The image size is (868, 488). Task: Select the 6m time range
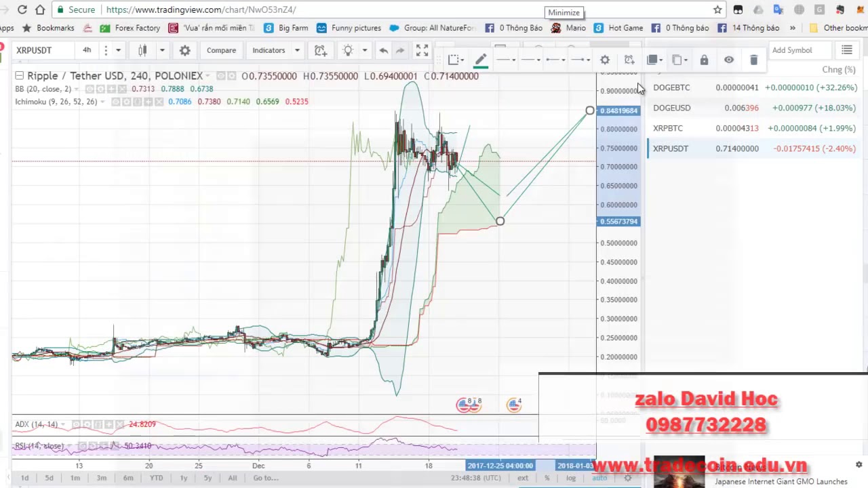pos(128,478)
